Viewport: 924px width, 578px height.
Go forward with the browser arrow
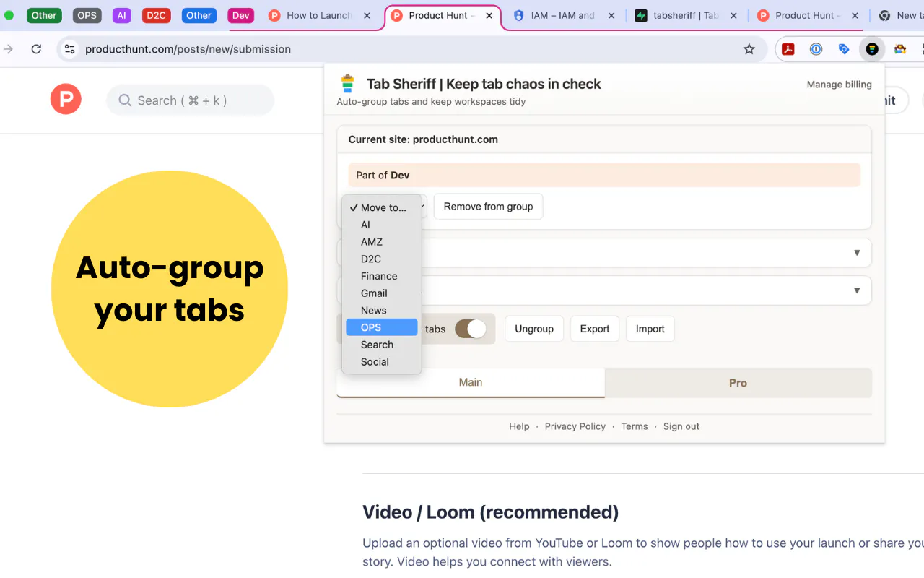point(9,49)
